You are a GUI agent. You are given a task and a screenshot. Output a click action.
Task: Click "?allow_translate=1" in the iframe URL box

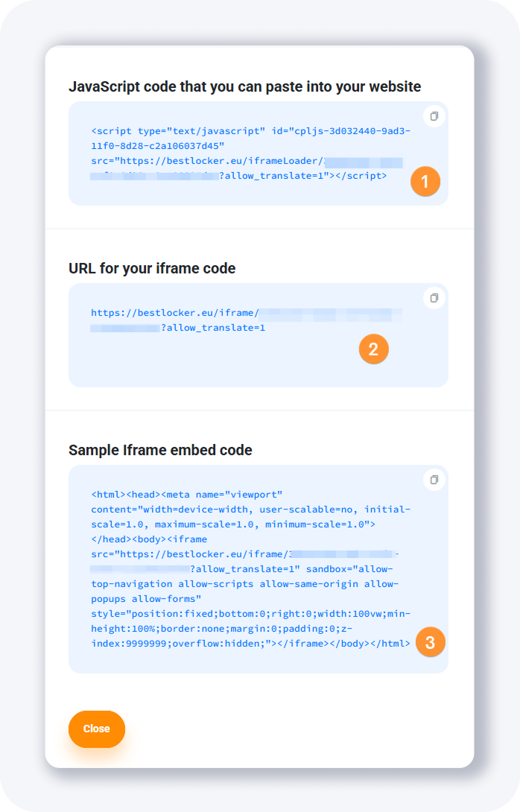213,328
